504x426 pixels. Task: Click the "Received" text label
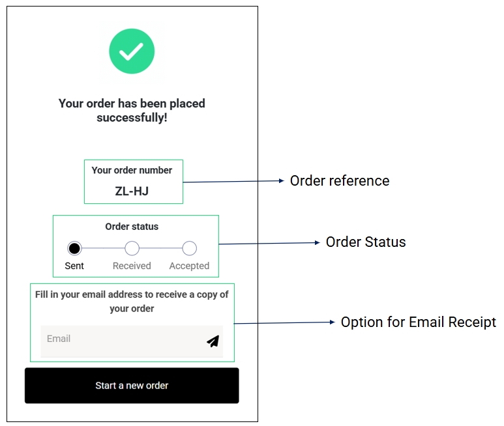pos(132,266)
